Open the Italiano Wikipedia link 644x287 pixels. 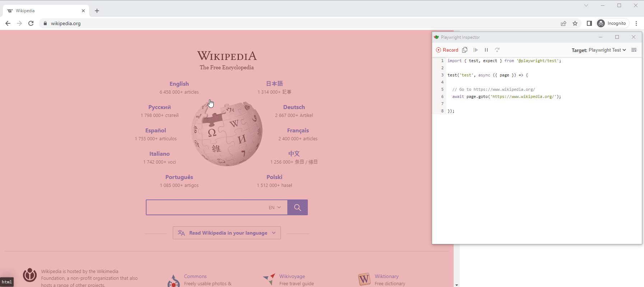click(159, 154)
